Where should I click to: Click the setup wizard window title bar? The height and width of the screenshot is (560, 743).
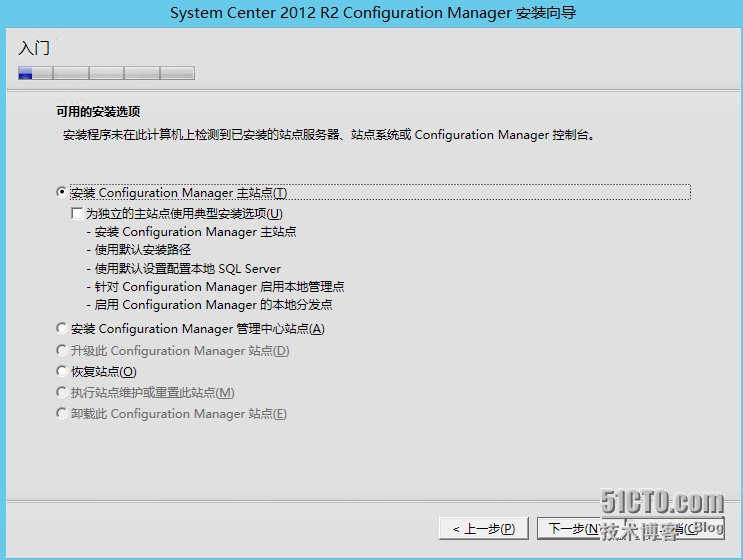pyautogui.click(x=372, y=13)
